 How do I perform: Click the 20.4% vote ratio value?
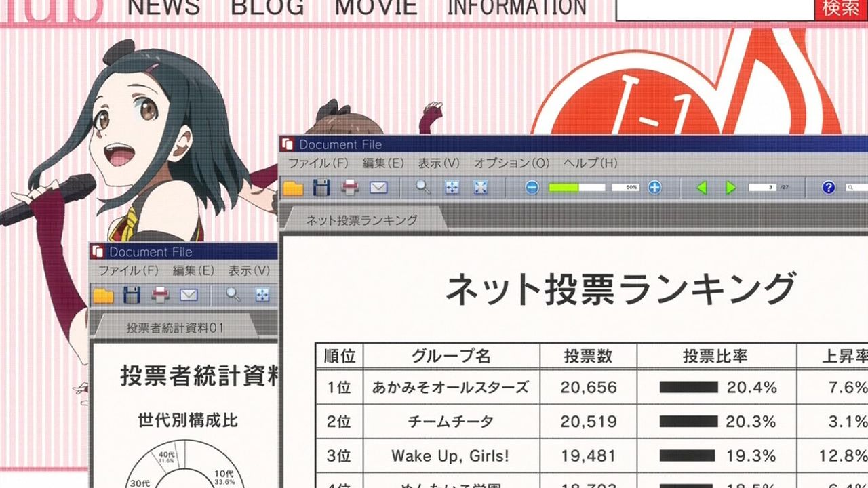click(x=751, y=388)
